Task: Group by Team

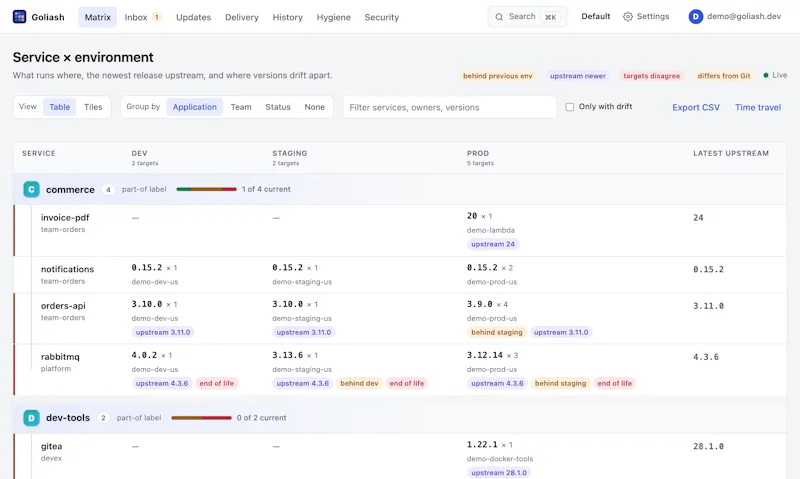Action: tap(241, 107)
